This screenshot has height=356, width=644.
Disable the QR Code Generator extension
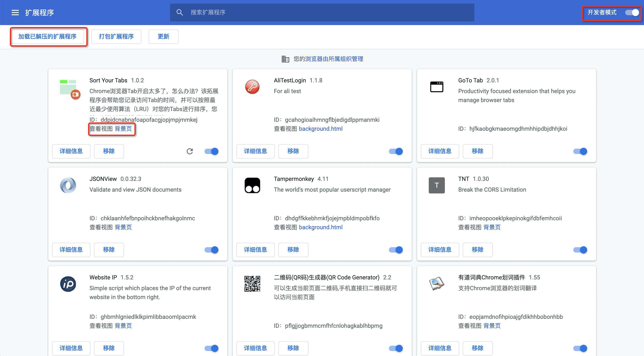396,348
